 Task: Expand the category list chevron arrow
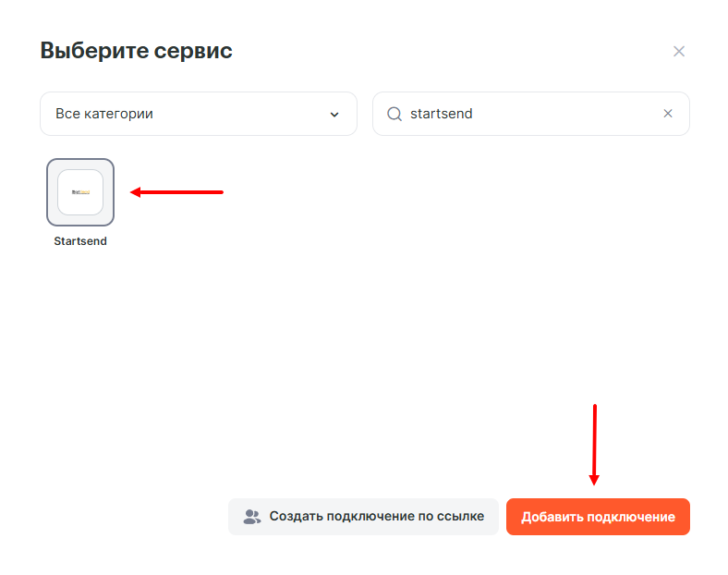pyautogui.click(x=334, y=115)
